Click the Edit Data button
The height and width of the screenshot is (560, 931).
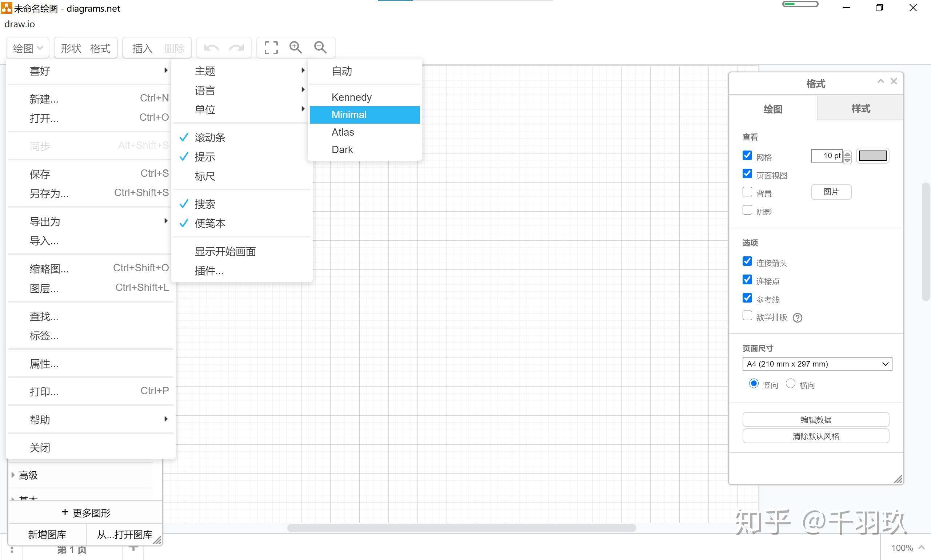pos(815,420)
